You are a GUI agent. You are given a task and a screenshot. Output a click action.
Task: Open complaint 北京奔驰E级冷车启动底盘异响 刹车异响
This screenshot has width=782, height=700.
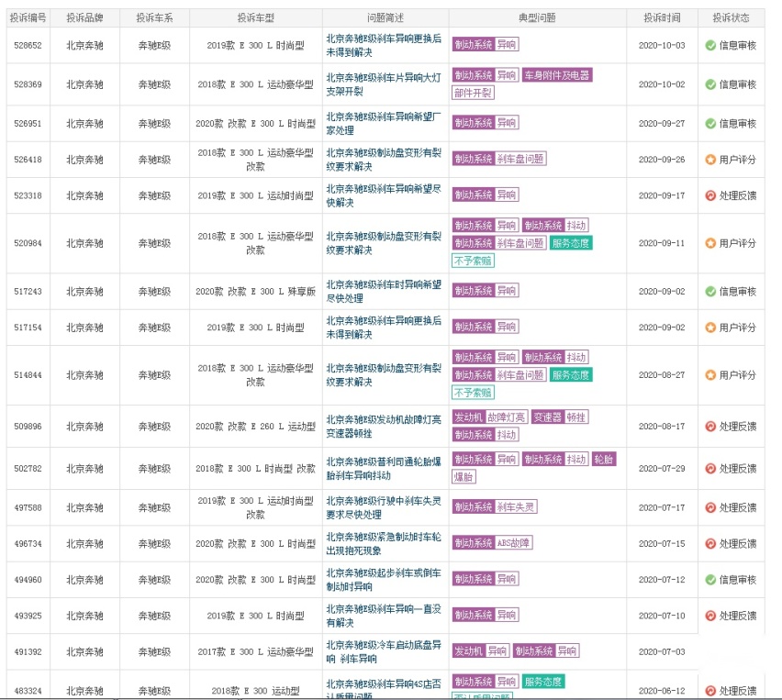tap(384, 651)
